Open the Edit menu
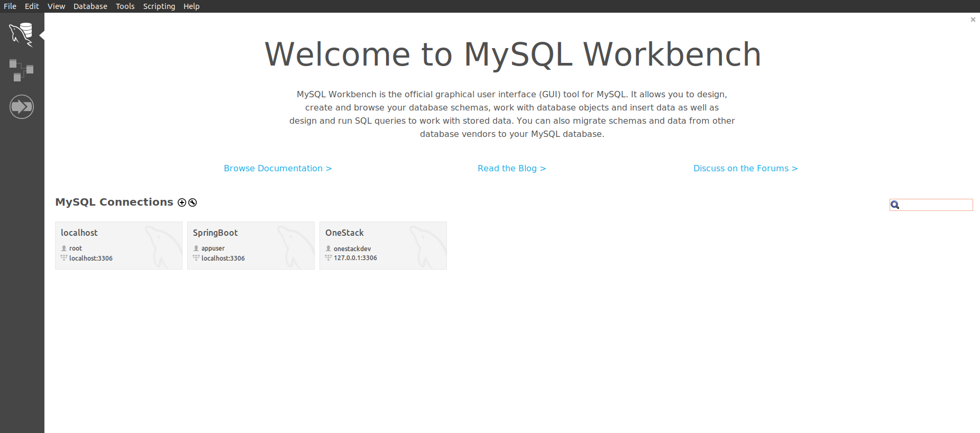Screen dimensions: 980x433 coord(32,6)
